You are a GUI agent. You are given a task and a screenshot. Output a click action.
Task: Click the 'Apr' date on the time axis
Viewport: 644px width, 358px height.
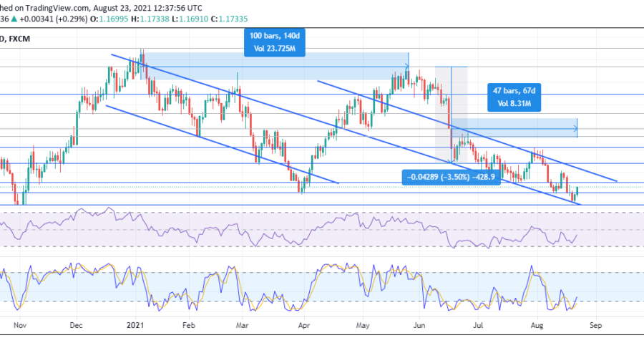click(303, 325)
